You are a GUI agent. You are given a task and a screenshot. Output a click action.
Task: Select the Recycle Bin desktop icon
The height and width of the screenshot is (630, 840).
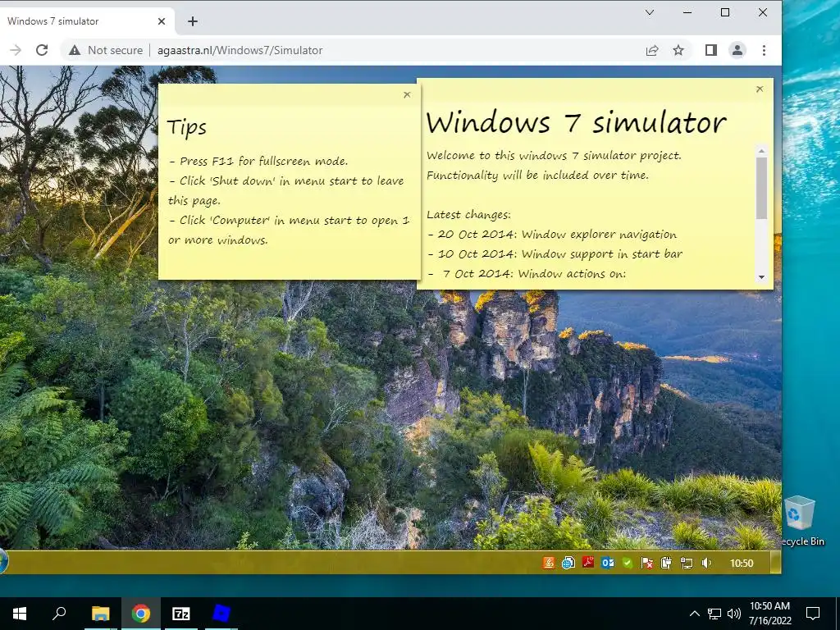click(801, 521)
